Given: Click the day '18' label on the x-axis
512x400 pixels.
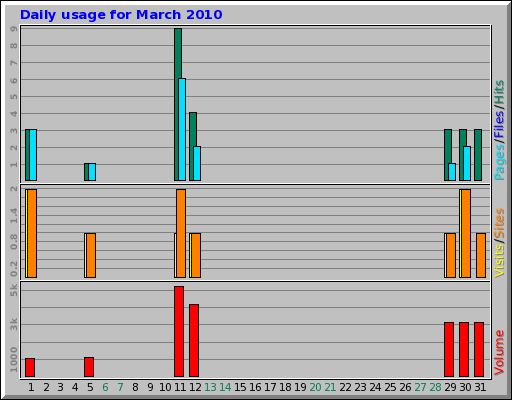Looking at the screenshot, I should tap(285, 387).
